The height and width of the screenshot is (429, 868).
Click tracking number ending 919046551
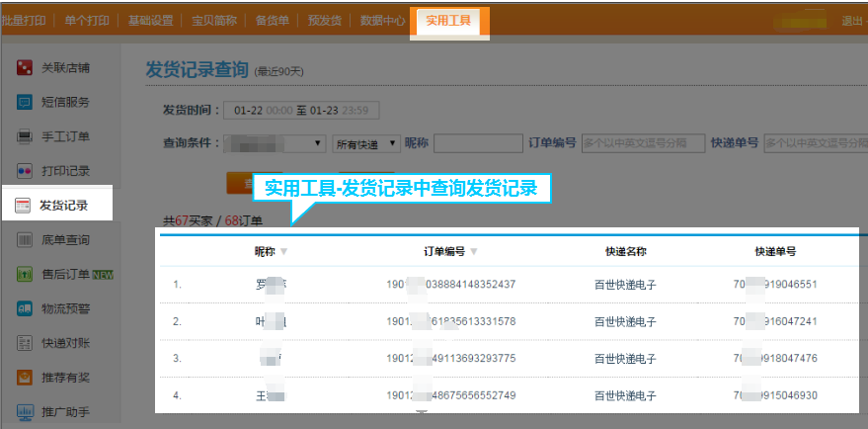[775, 285]
